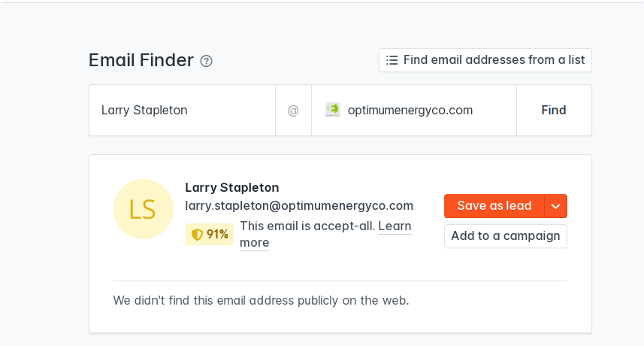Click the bold Larry Stapleton result name
Viewport: 644px width, 346px height.
pyautogui.click(x=232, y=187)
